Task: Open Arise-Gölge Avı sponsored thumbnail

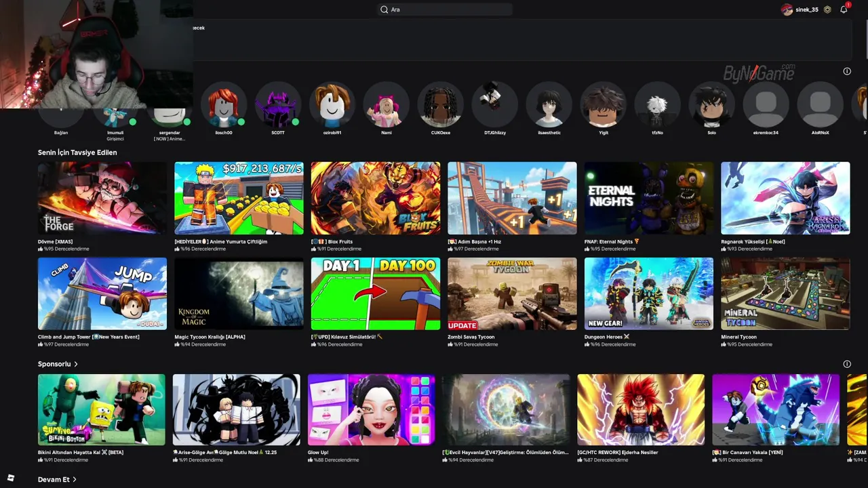Action: pyautogui.click(x=237, y=409)
